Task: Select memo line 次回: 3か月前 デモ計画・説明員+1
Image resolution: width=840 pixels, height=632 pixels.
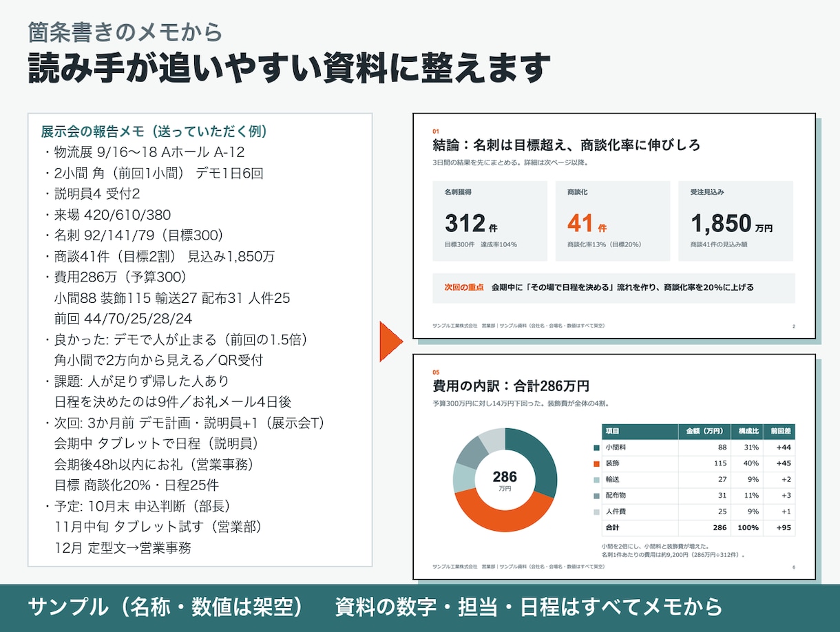Action: click(x=157, y=423)
